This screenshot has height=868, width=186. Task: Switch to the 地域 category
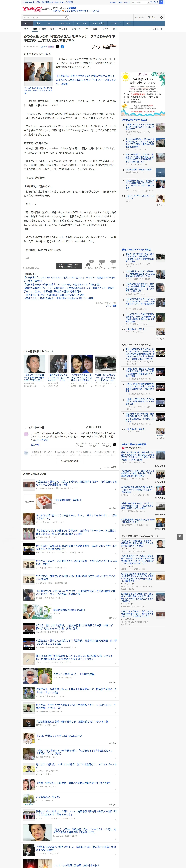[114, 29]
